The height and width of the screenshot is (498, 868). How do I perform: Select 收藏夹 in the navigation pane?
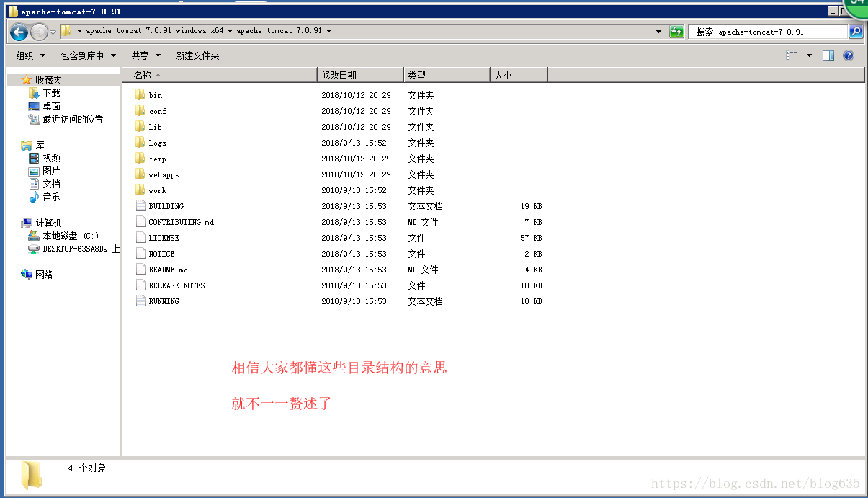click(48, 80)
